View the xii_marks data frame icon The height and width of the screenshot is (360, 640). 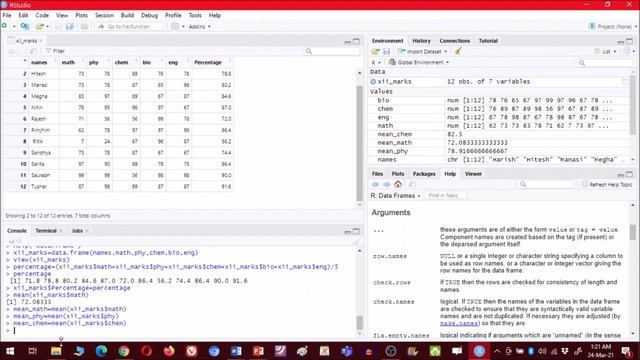click(x=624, y=82)
